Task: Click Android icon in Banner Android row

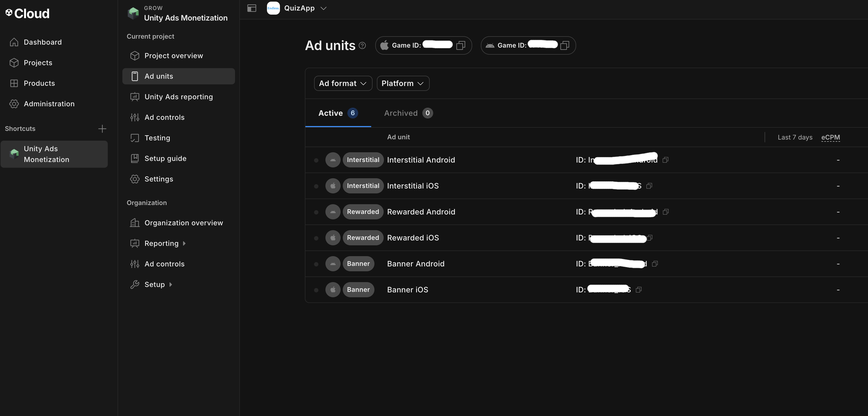Action: click(x=332, y=263)
